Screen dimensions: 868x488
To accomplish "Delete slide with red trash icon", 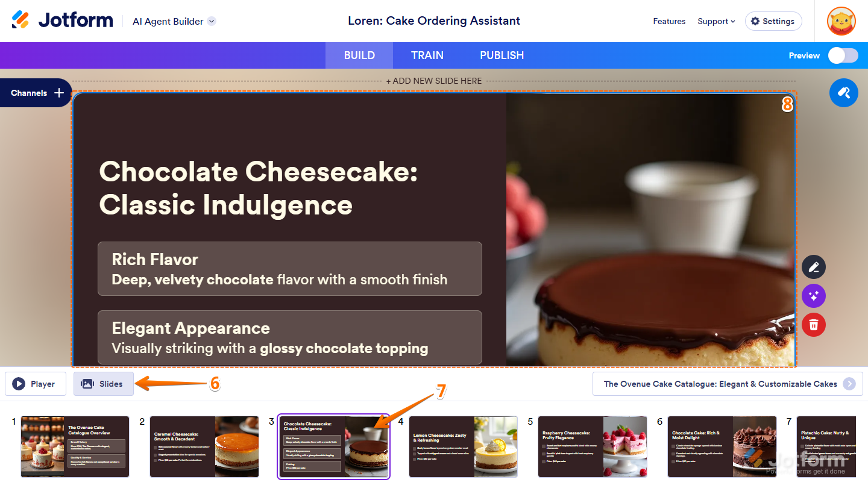I will pyautogui.click(x=814, y=325).
